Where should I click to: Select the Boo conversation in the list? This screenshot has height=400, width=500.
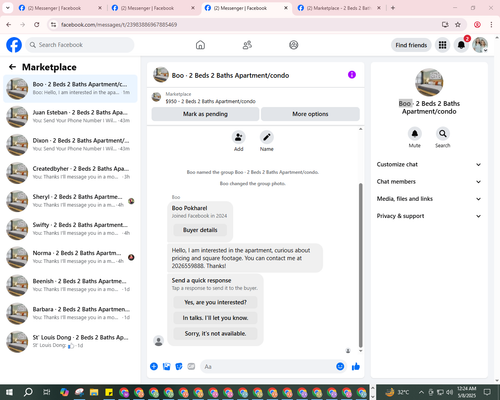click(x=70, y=89)
